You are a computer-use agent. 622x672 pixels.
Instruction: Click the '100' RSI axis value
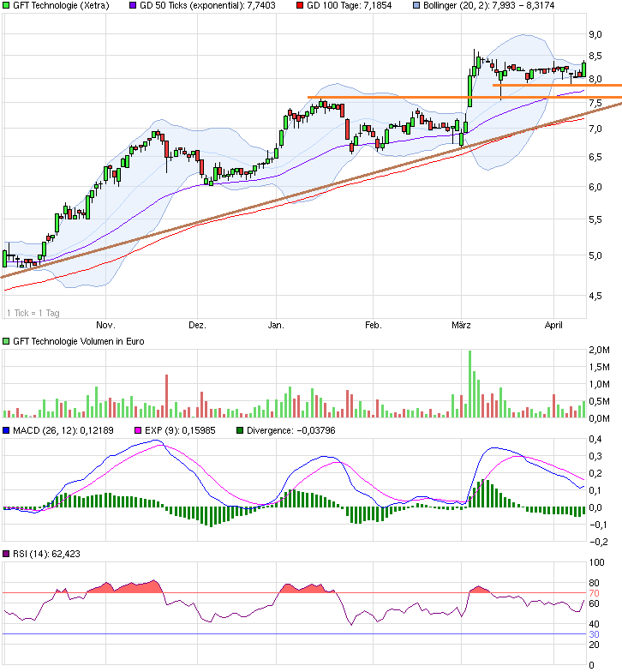coord(596,562)
